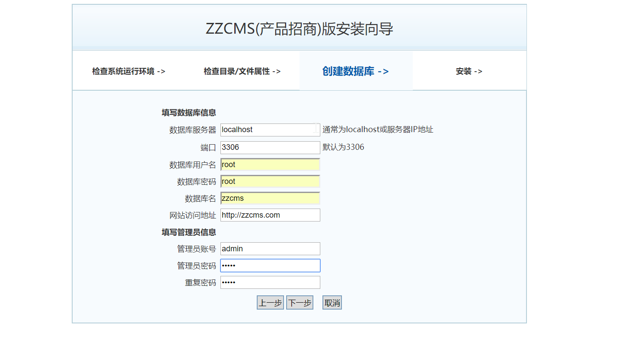Click the 网站访问地址 URL field
Viewport: 638px width, 364px height.
pyautogui.click(x=270, y=215)
